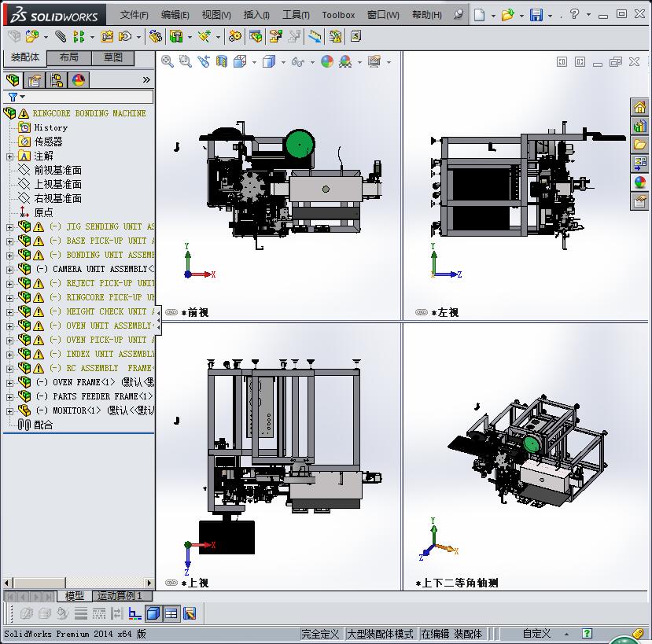The height and width of the screenshot is (644, 652).
Task: Expand the hidden manager tabs chevron
Action: 146,79
